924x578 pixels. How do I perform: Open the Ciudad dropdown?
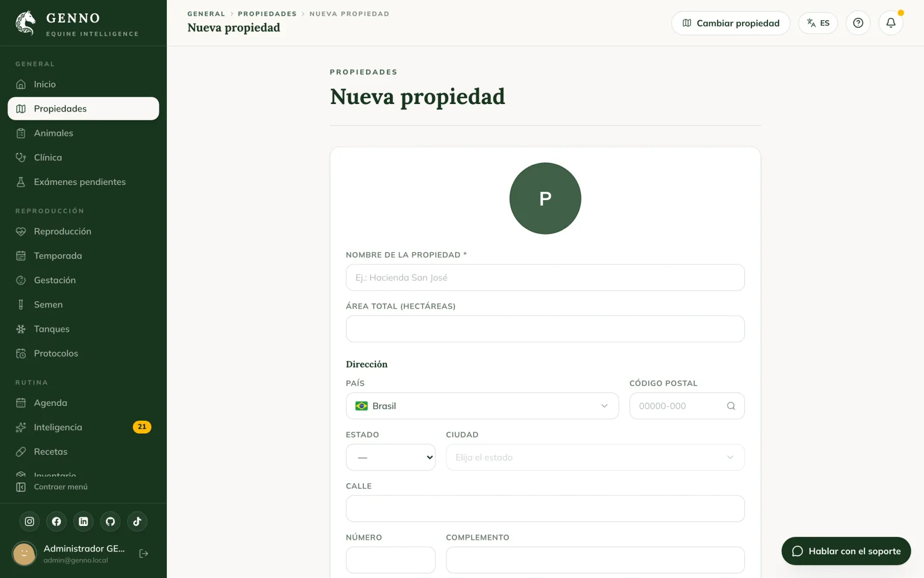tap(595, 457)
